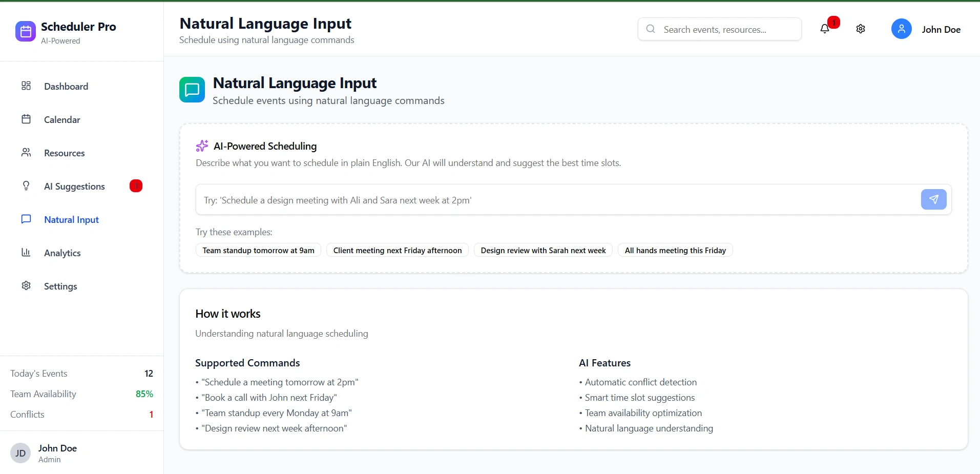Open Dashboard from the sidebar
The width and height of the screenshot is (980, 474).
[66, 86]
